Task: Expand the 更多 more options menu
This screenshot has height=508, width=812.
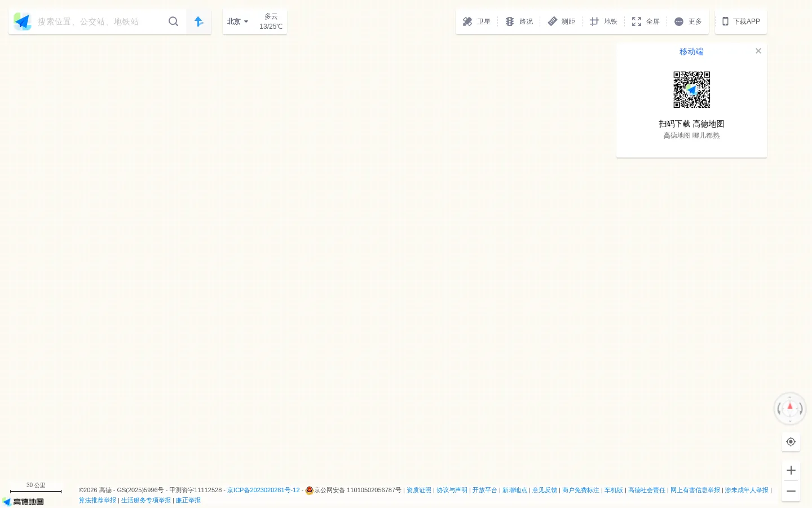Action: click(x=688, y=21)
